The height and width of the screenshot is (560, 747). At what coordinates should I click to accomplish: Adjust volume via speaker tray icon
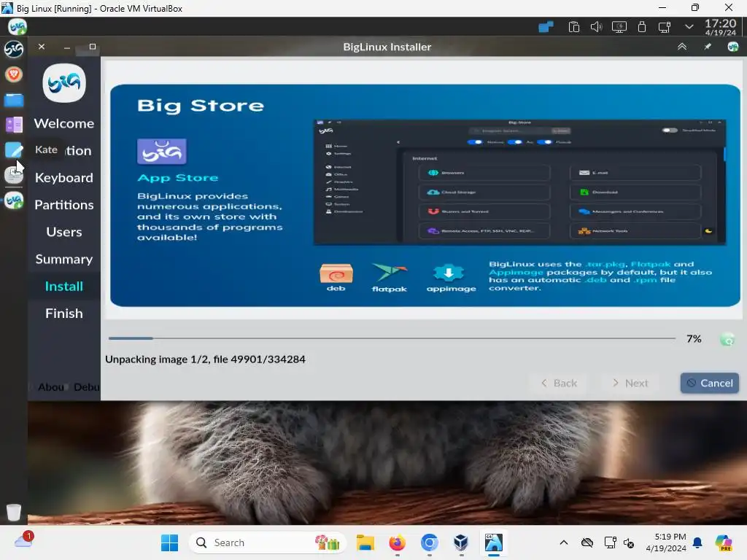tap(596, 27)
